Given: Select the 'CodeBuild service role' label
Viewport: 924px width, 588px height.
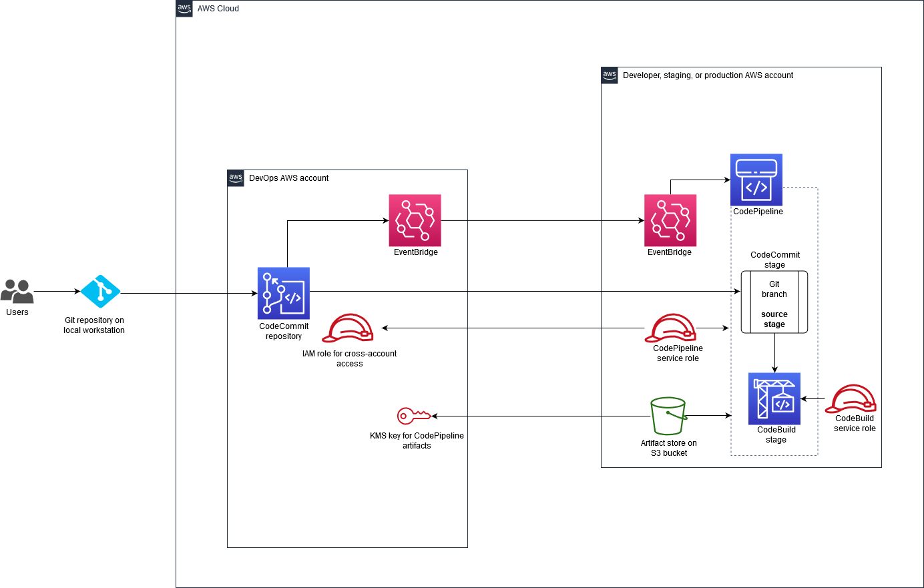Looking at the screenshot, I should point(855,423).
